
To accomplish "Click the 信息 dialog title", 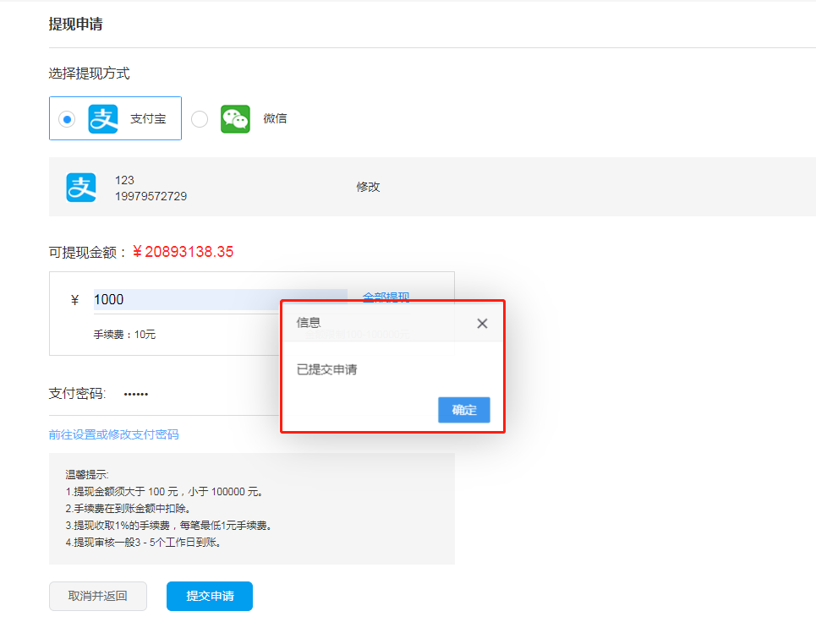I will [x=309, y=323].
